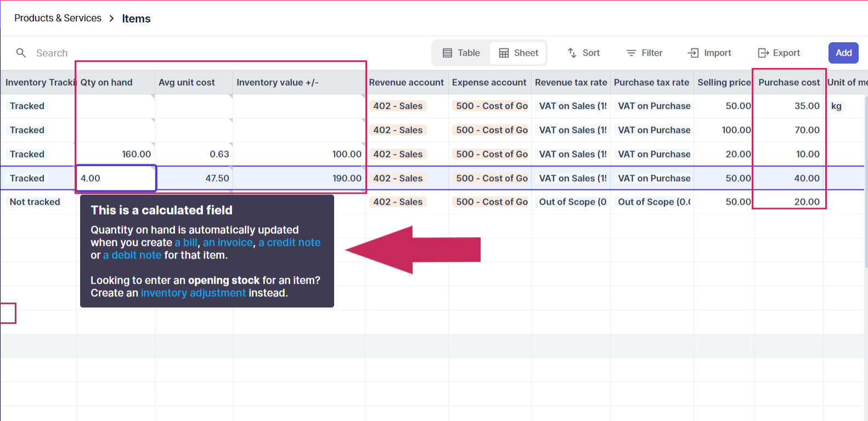The image size is (868, 421).
Task: Switch to Table view
Action: click(461, 53)
